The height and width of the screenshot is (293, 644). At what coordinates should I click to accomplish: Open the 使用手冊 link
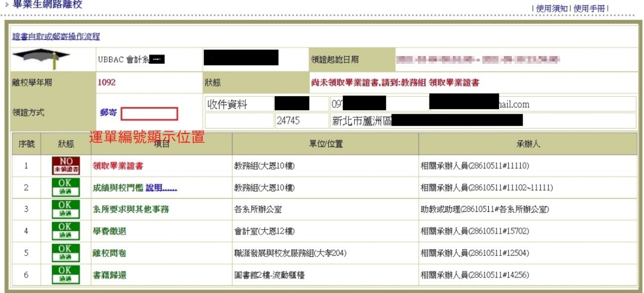point(589,8)
